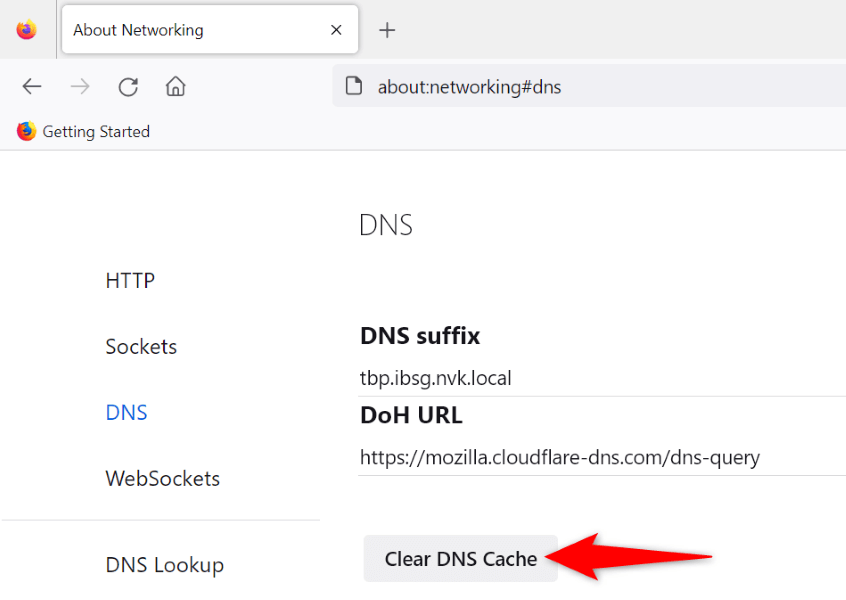Click the Getting Started bookmark favicon

click(x=25, y=131)
